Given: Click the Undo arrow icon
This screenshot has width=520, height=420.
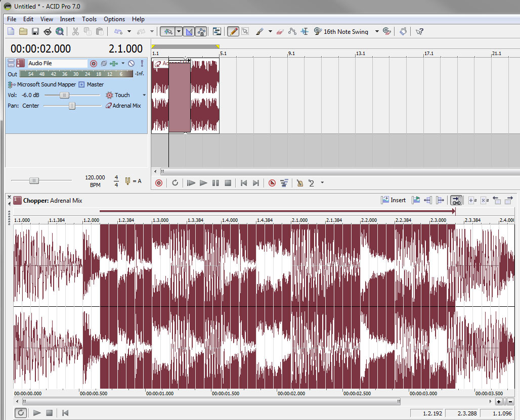Looking at the screenshot, I should (118, 31).
